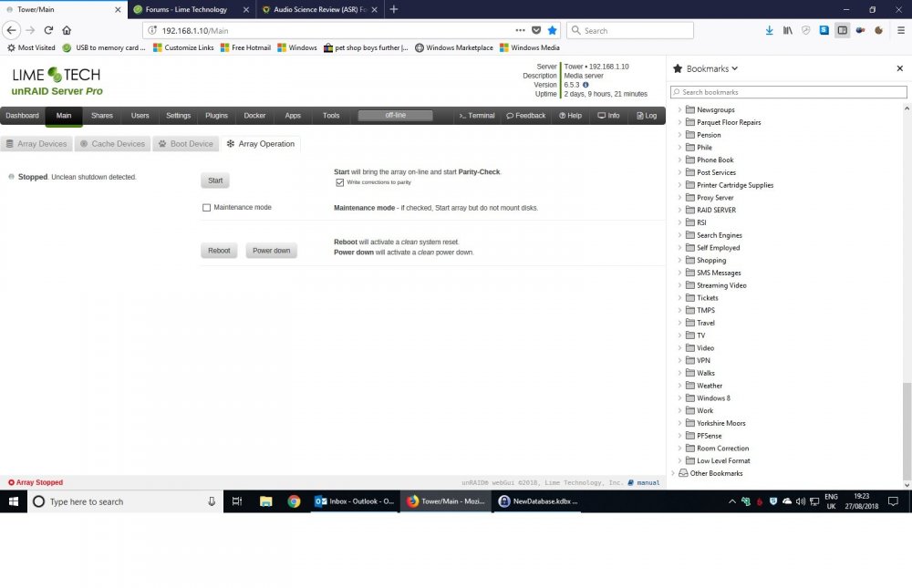This screenshot has height=588, width=912.
Task: Switch to the Boot Device tab
Action: click(x=185, y=144)
